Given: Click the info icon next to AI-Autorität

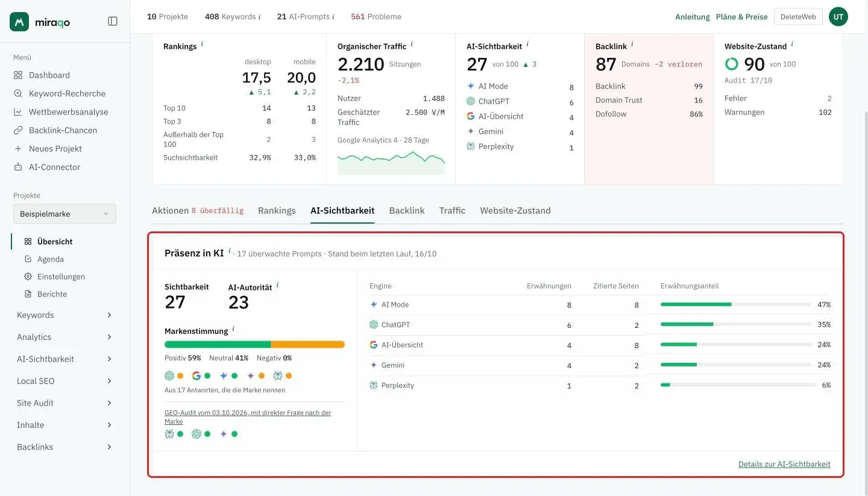Looking at the screenshot, I should pos(277,285).
